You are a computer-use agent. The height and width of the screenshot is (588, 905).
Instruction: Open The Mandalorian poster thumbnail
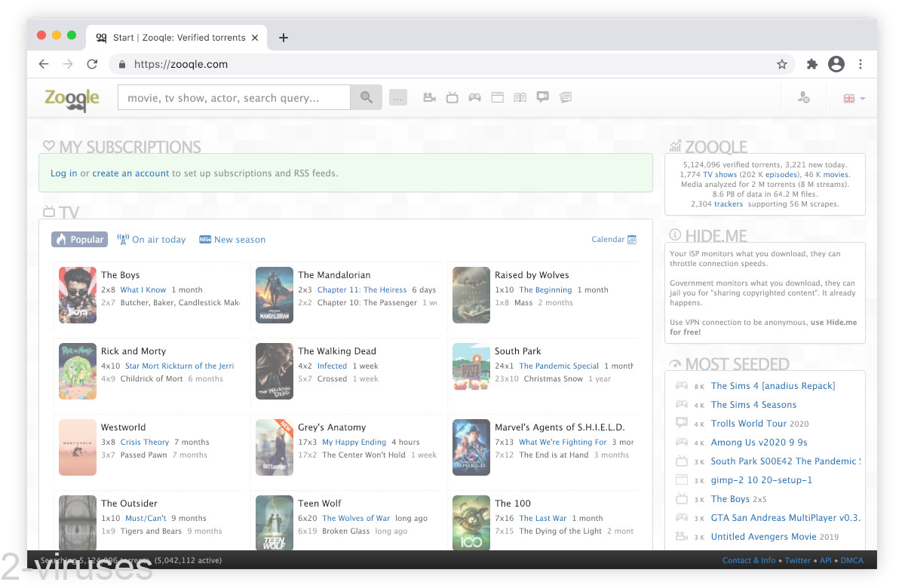(x=275, y=295)
